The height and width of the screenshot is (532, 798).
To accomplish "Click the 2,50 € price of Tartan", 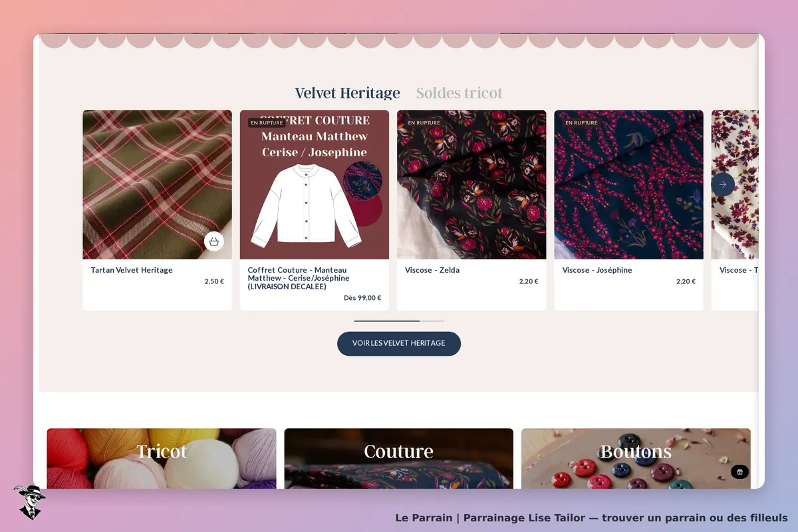I will [214, 281].
